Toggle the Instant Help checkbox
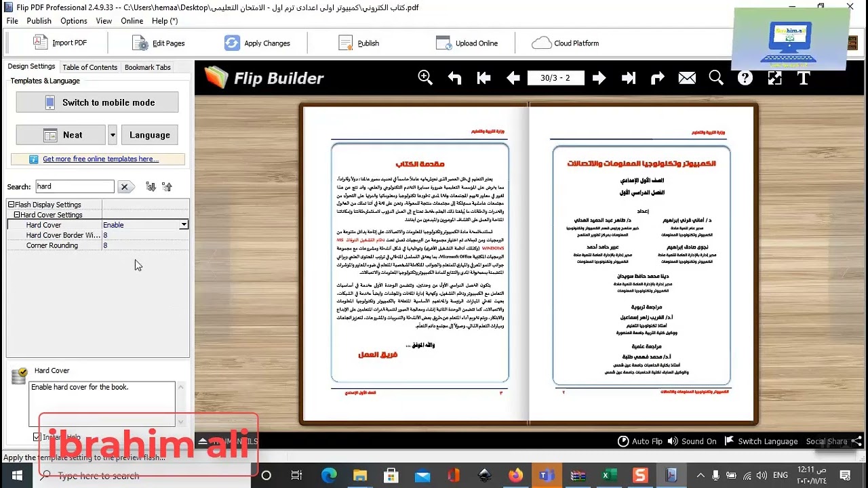The height and width of the screenshot is (488, 868). 37,437
